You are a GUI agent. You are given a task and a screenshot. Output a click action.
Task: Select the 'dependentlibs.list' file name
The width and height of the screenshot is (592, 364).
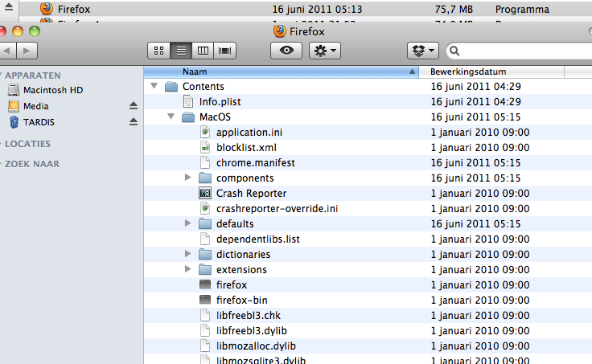[258, 239]
